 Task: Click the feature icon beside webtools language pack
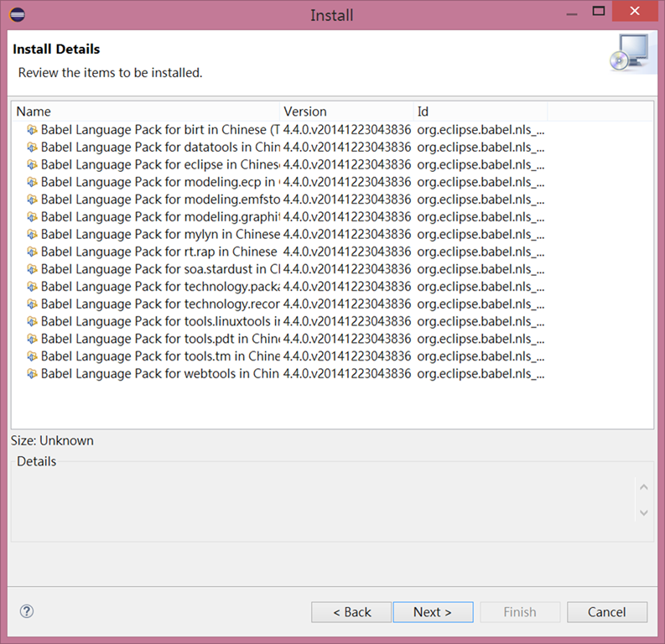[32, 373]
